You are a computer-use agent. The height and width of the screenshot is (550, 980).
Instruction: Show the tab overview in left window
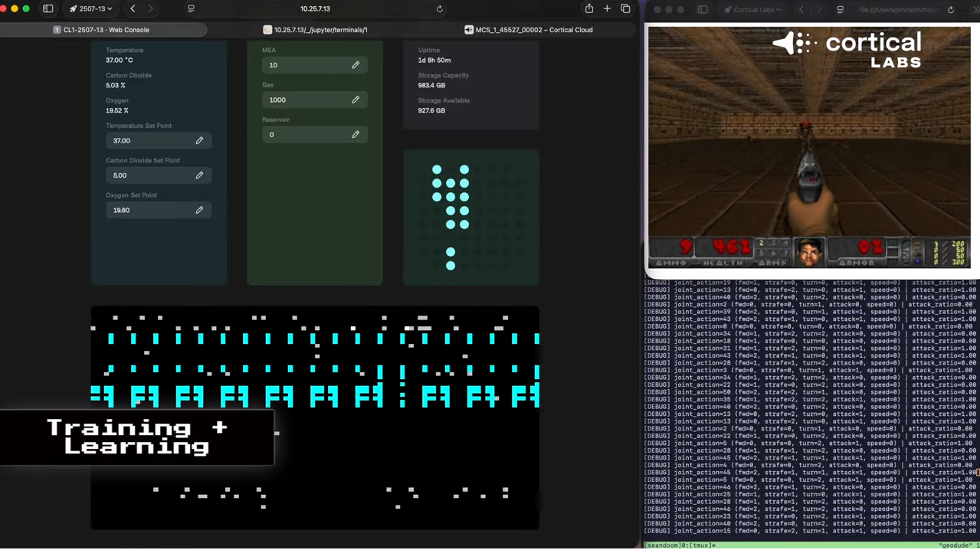(625, 9)
